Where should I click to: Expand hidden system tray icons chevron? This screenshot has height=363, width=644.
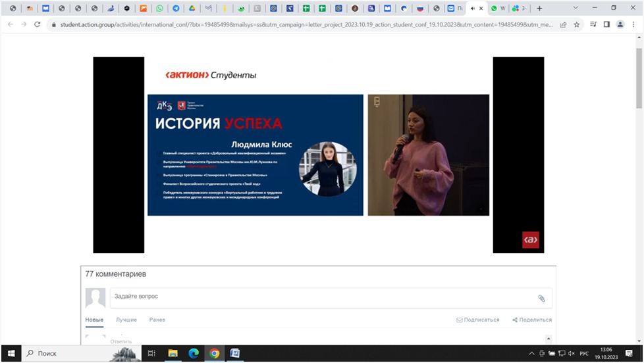531,354
